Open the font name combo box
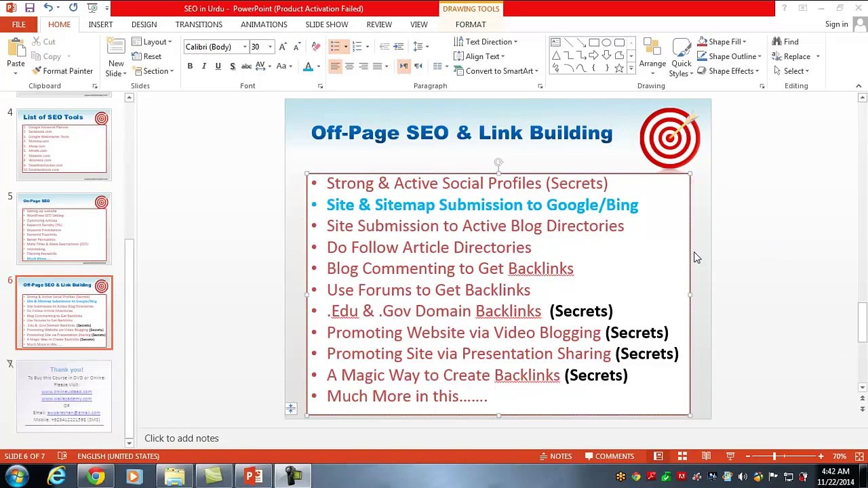Image resolution: width=868 pixels, height=488 pixels. point(216,47)
